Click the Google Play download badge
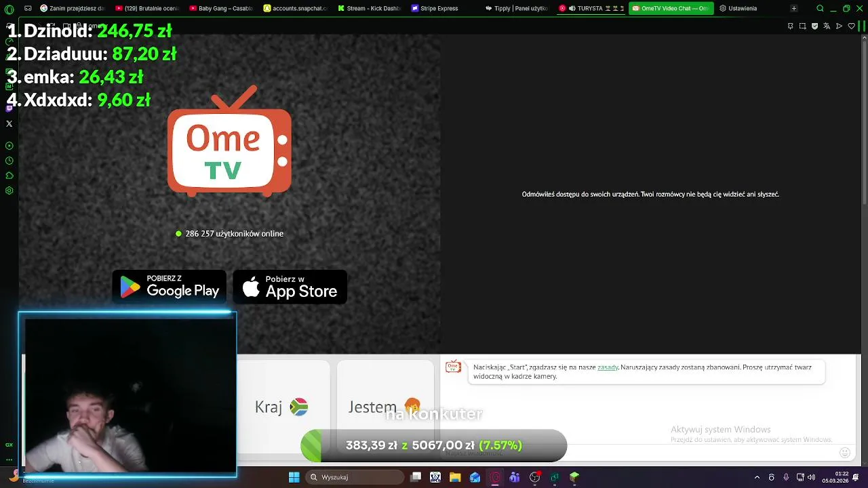Screen dimensions: 868x488 coord(170,287)
